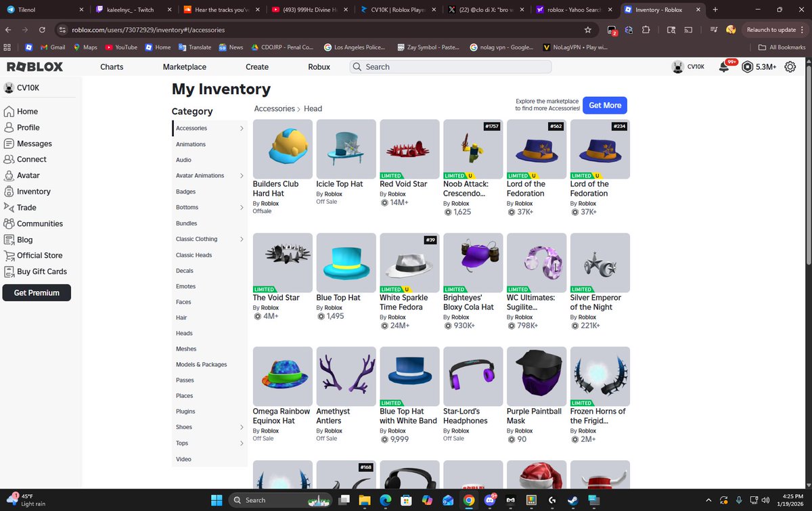
Task: Open Create in the top navigation
Action: coord(257,67)
